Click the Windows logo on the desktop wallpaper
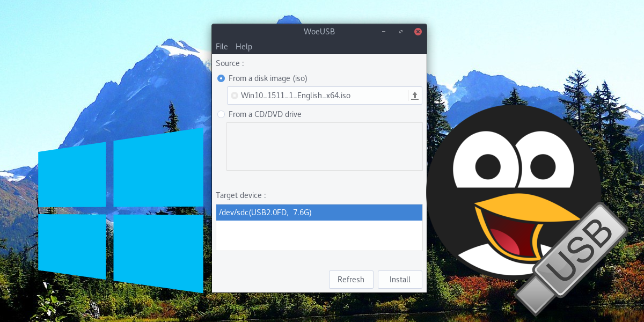This screenshot has width=644, height=322. (x=121, y=212)
